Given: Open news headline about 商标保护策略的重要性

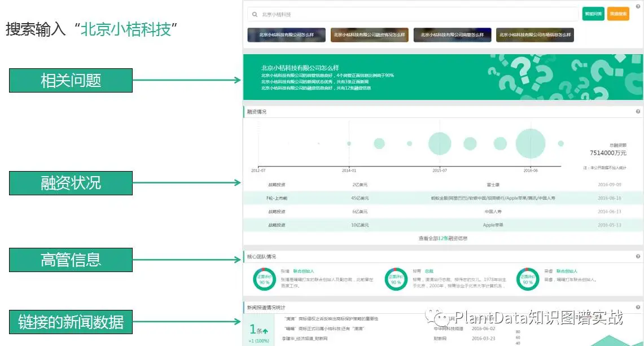Looking at the screenshot, I should pyautogui.click(x=331, y=319).
